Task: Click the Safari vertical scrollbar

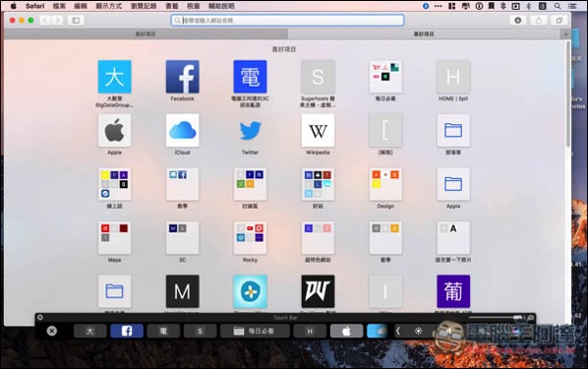Action: (x=568, y=93)
